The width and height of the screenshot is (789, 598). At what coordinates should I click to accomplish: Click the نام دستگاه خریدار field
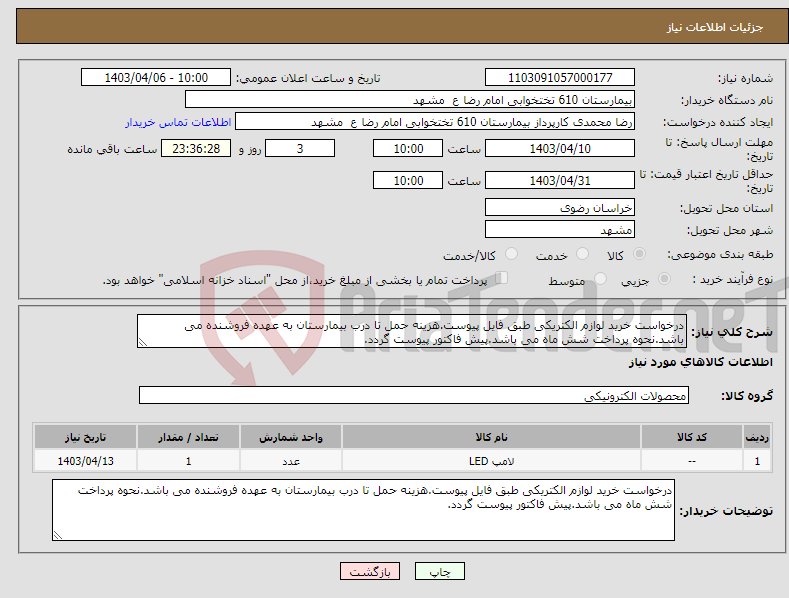(x=410, y=100)
